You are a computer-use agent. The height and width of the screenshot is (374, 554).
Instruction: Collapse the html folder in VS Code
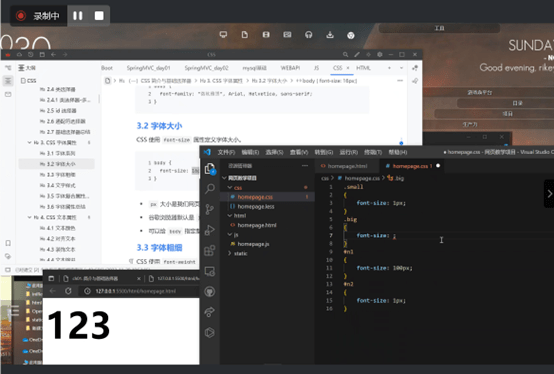point(230,215)
